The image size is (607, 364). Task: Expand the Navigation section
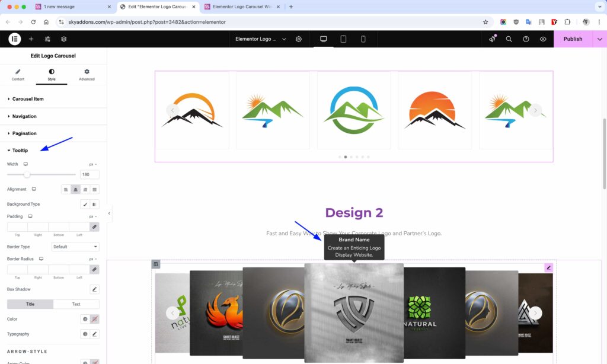(x=53, y=116)
